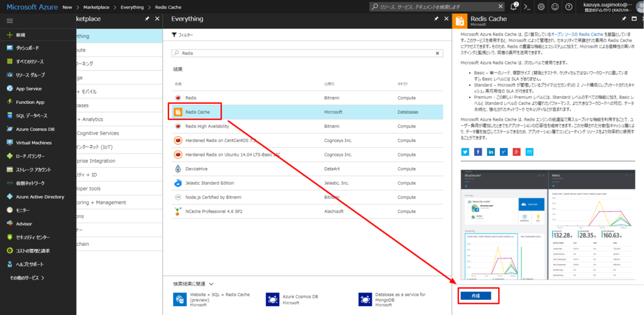Select Hardened Redis on Ubuntu result
This screenshot has width=644, height=315.
307,155
